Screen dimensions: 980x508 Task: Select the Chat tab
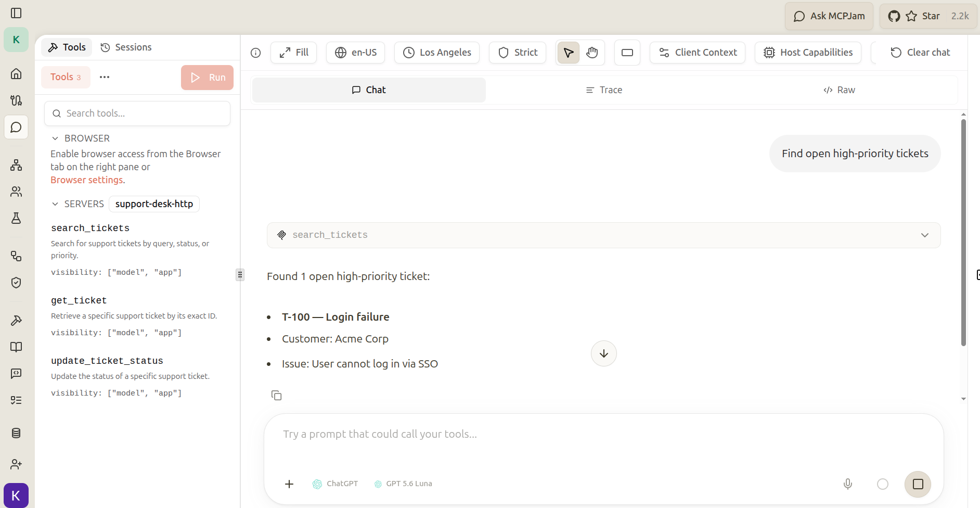(369, 90)
